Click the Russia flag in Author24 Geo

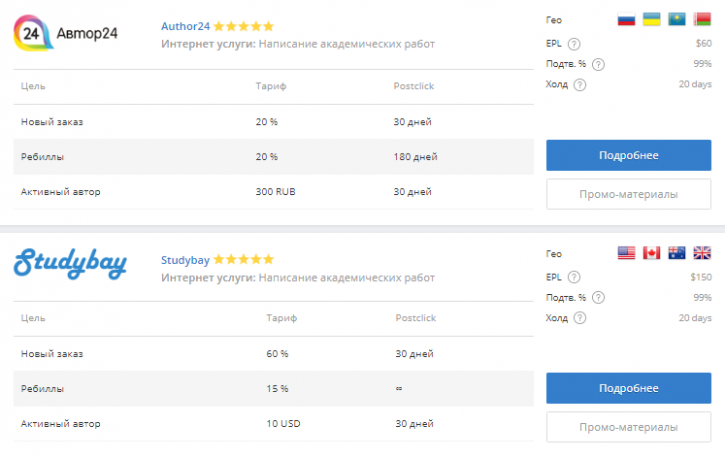626,19
